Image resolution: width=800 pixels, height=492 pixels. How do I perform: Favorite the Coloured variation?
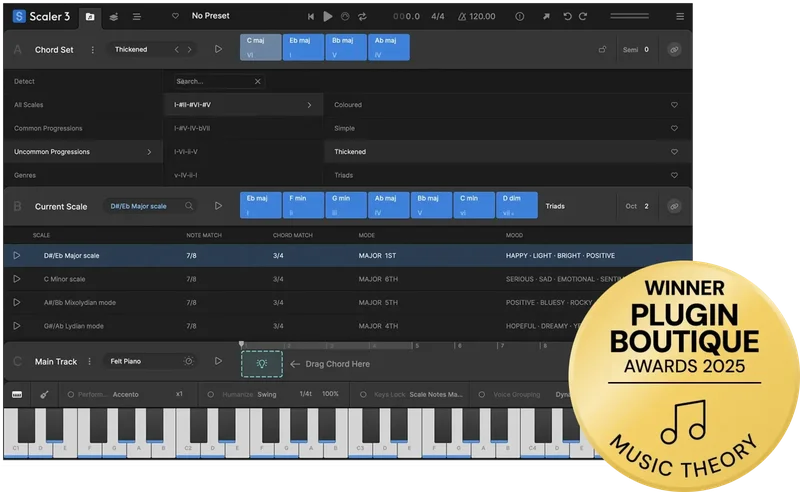674,105
